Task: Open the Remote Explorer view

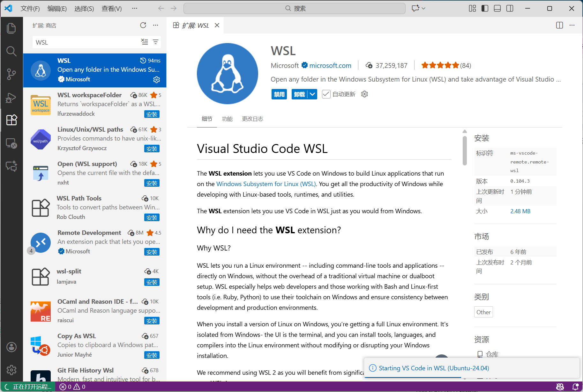Action: [11, 143]
